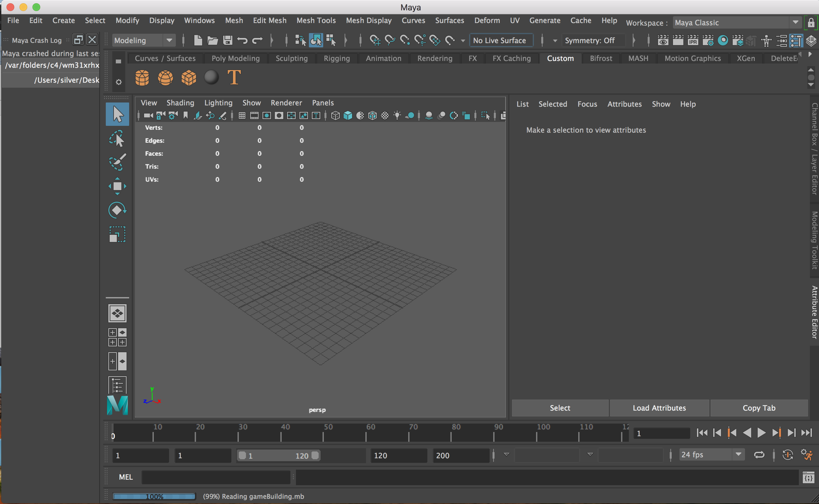
Task: Create a polygon cube from the Custom shelf
Action: 189,78
